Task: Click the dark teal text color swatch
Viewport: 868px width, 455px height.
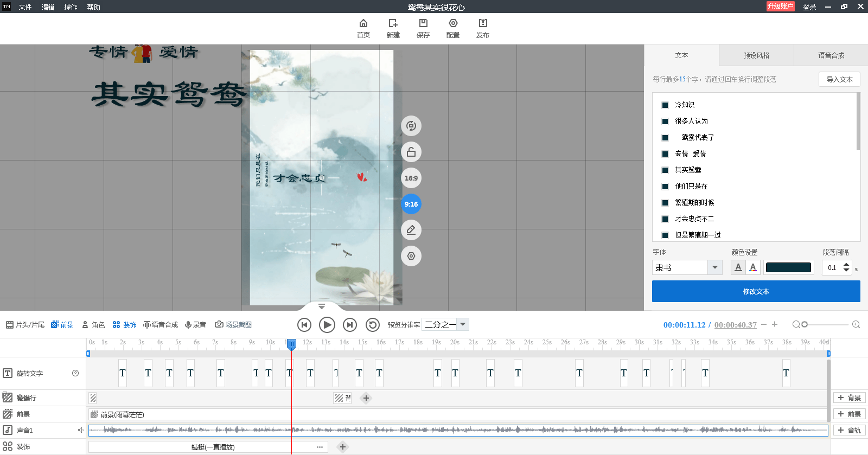Action: coord(788,267)
